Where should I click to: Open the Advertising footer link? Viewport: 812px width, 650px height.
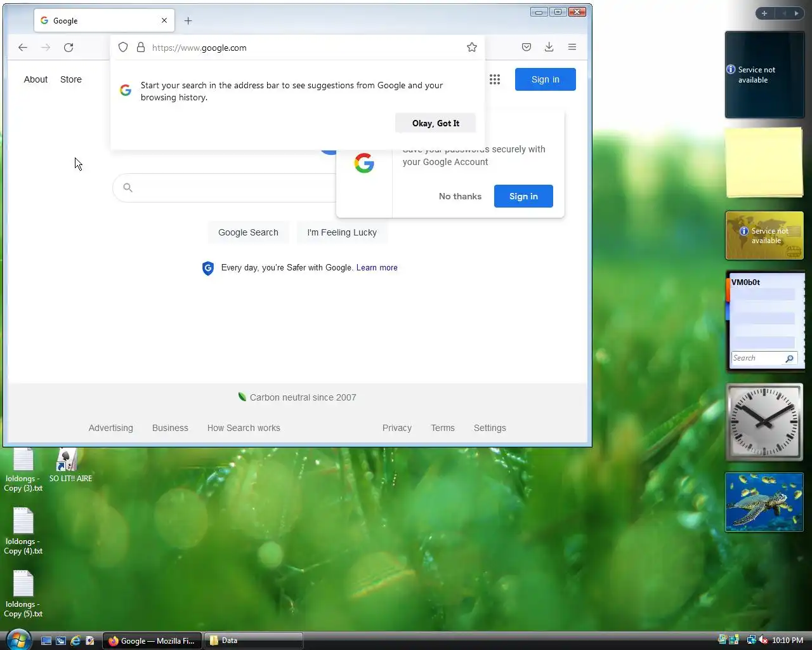(111, 428)
